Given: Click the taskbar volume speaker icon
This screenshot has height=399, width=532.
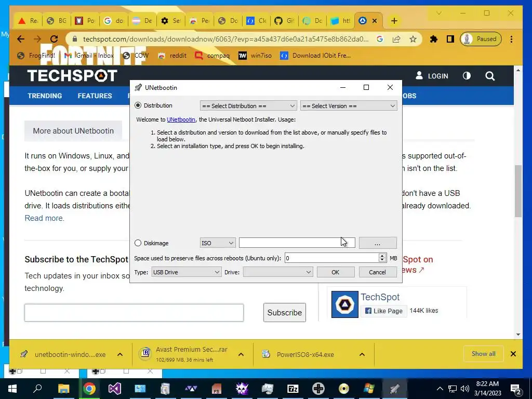Looking at the screenshot, I should (x=465, y=389).
